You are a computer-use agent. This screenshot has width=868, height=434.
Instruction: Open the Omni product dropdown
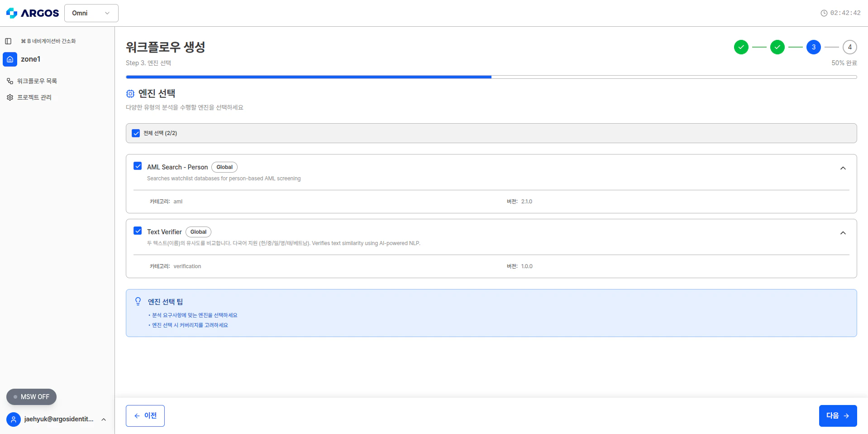pos(91,13)
